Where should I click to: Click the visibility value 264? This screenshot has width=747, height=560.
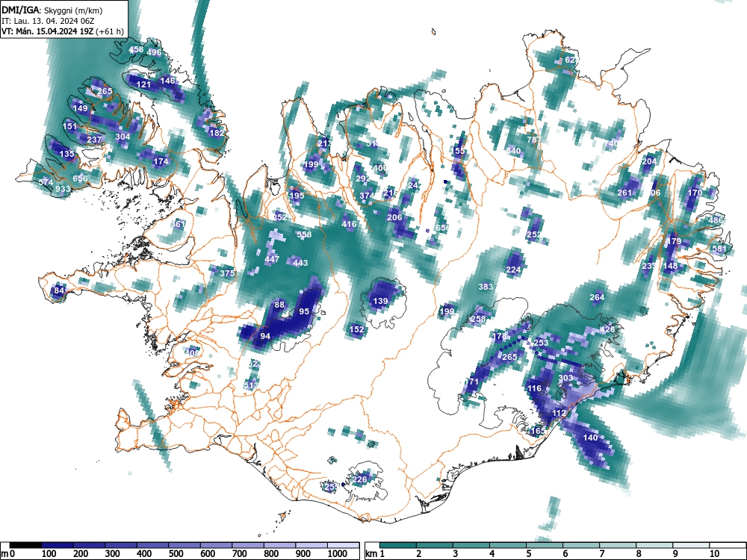597,297
